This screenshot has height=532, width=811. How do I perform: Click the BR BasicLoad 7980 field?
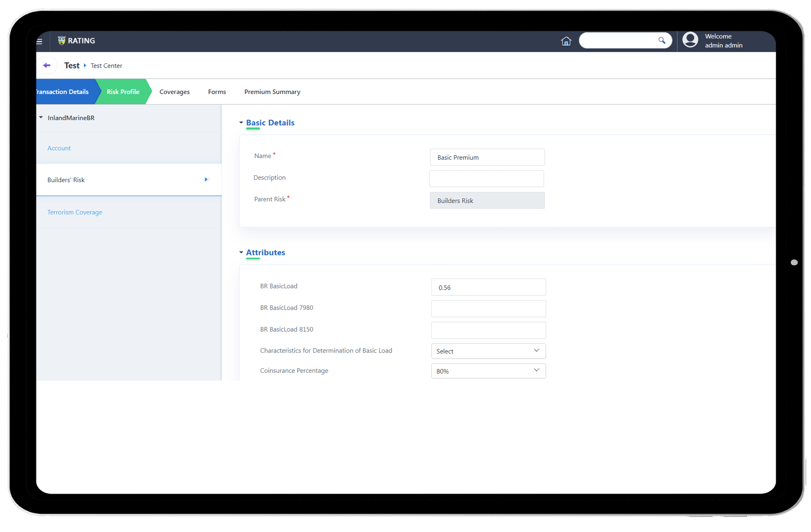pos(488,308)
